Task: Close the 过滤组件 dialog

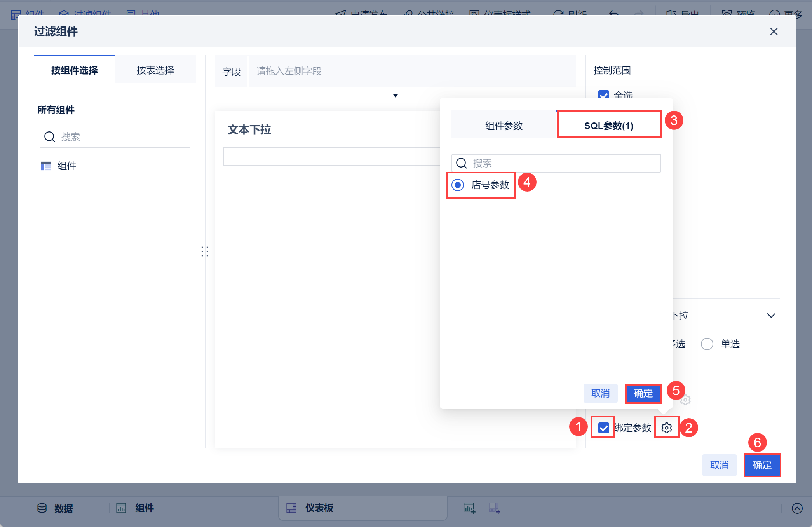Action: click(774, 31)
